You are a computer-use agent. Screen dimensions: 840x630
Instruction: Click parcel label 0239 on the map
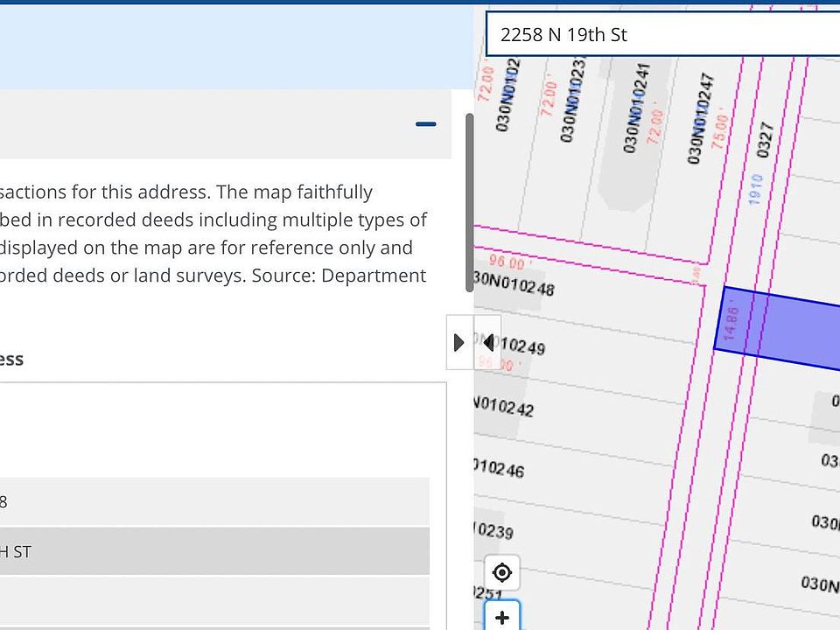(x=495, y=530)
